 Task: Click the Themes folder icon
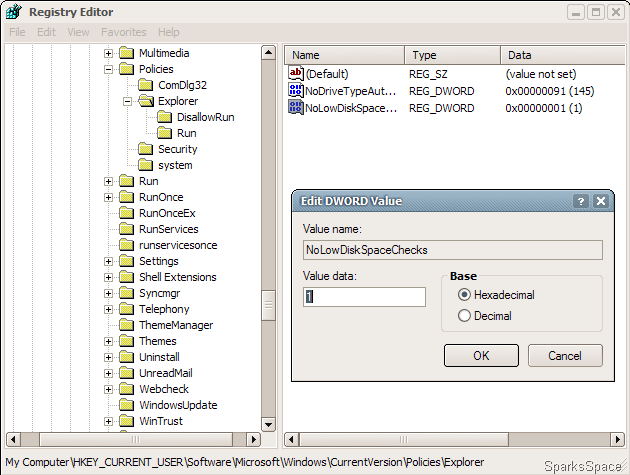(x=127, y=341)
